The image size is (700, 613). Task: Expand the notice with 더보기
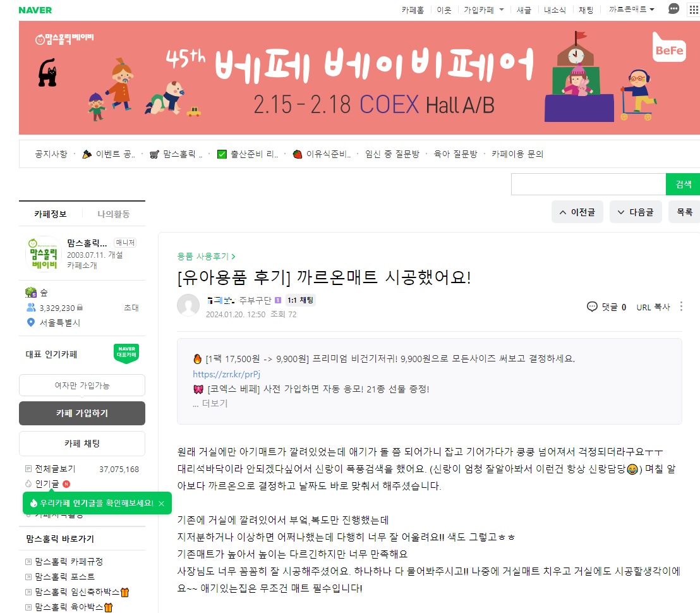[x=210, y=404]
